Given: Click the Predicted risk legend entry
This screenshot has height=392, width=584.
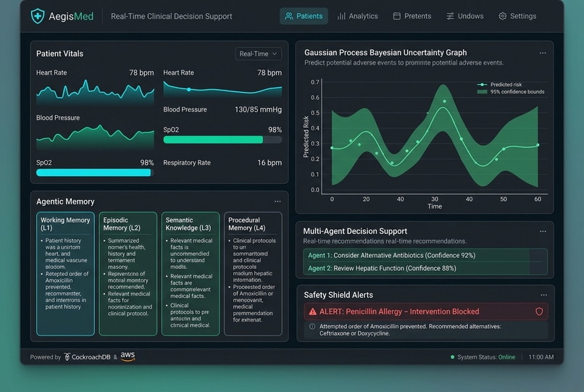Looking at the screenshot, I should click(499, 85).
